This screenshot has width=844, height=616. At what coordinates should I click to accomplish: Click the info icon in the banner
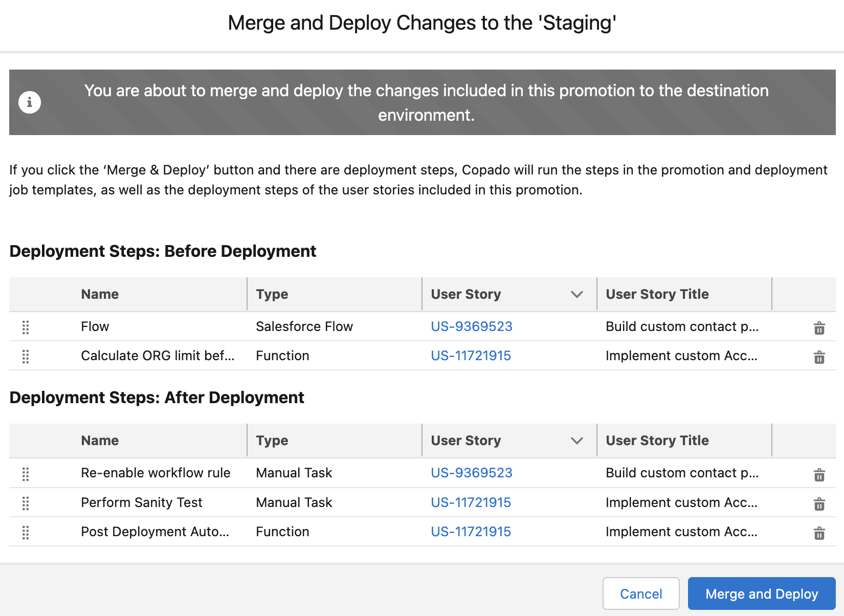click(30, 102)
